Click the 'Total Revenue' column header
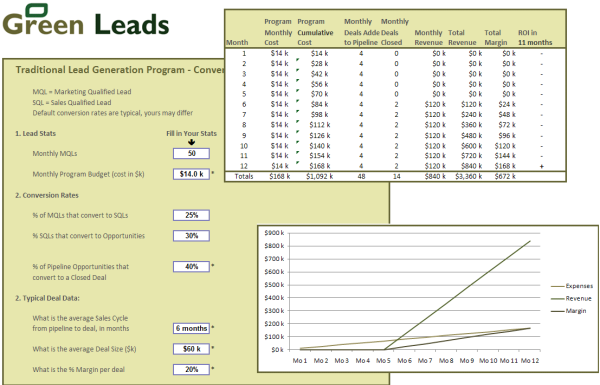The image size is (600, 385). tap(462, 38)
